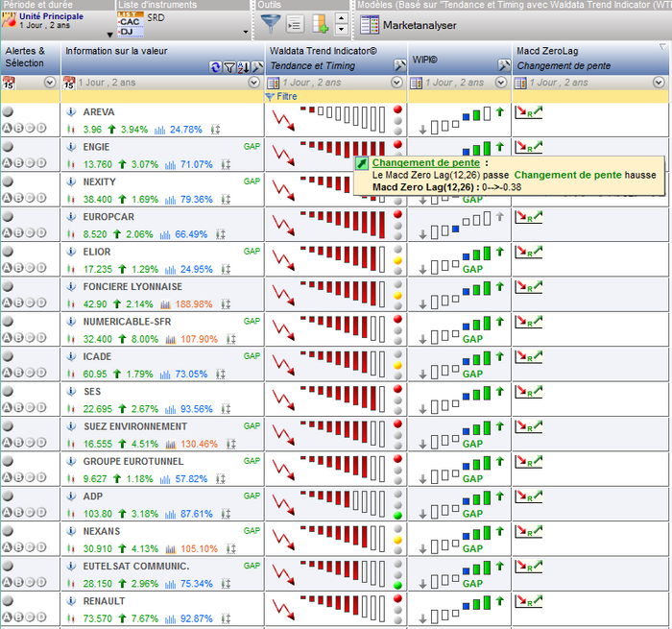The height and width of the screenshot is (629, 672).
Task: Click the EUROPCAR WIPI bar indicator
Action: tap(461, 226)
